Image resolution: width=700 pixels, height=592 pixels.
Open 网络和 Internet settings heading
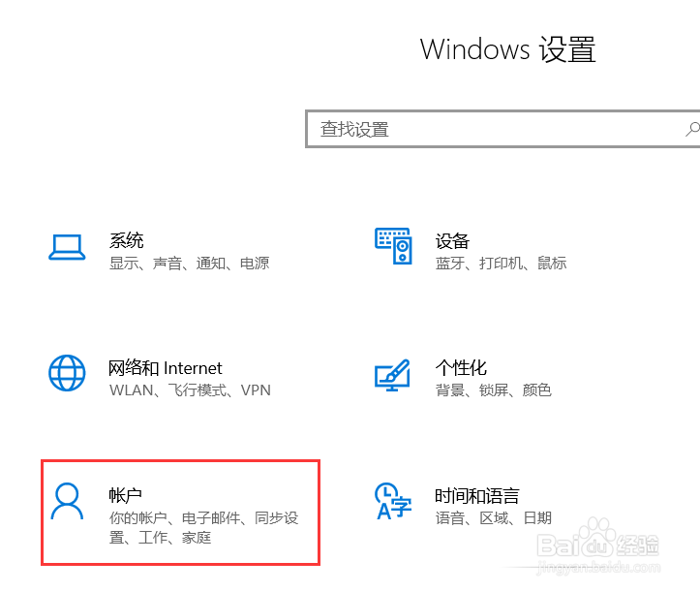(166, 368)
